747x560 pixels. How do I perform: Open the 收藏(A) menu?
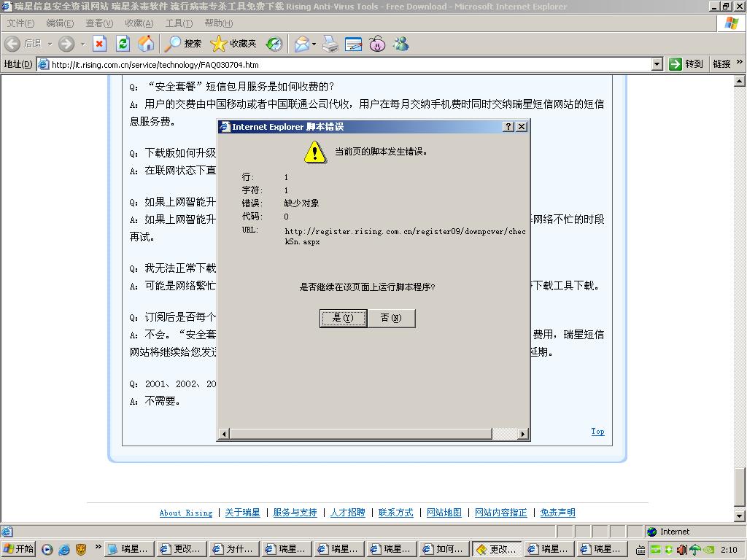[x=139, y=23]
